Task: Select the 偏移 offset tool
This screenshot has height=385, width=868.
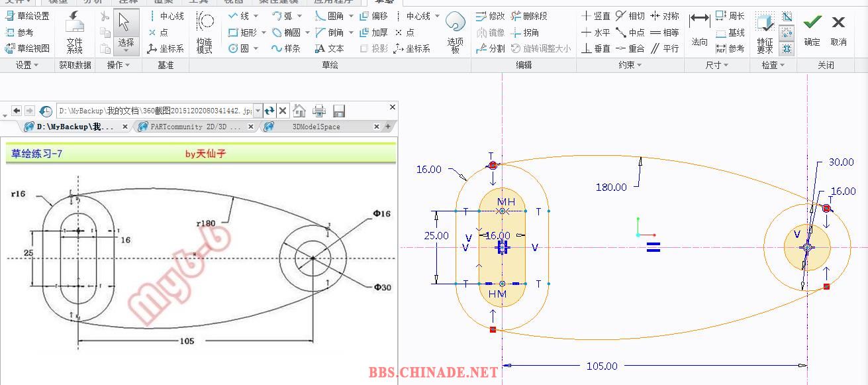Action: pyautogui.click(x=373, y=16)
